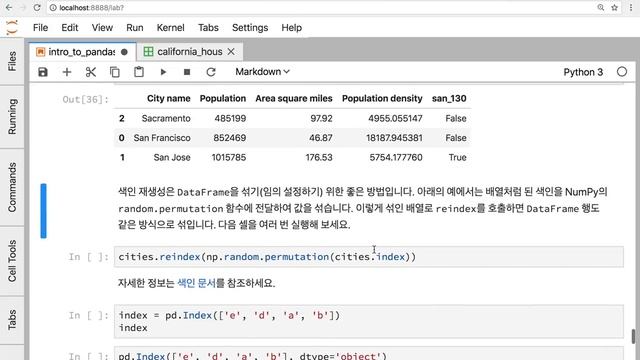
Task: Open the Tabs sidebar panel
Action: 12,320
